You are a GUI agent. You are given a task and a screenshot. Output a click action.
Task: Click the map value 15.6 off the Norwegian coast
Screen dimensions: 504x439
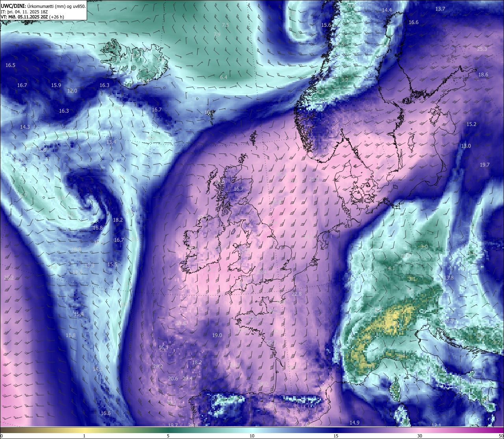point(326,25)
